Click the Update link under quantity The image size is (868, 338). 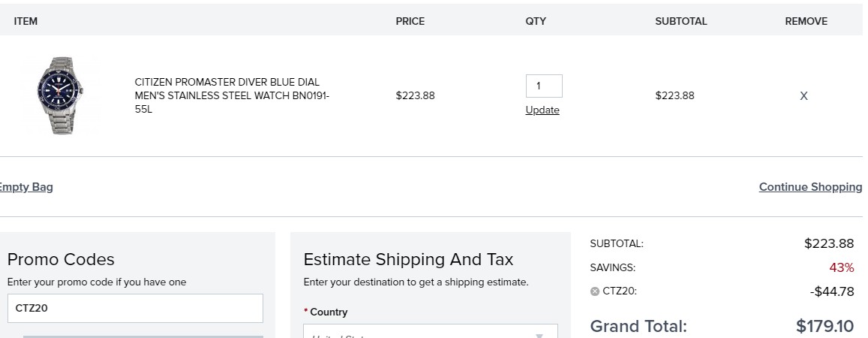tap(542, 110)
